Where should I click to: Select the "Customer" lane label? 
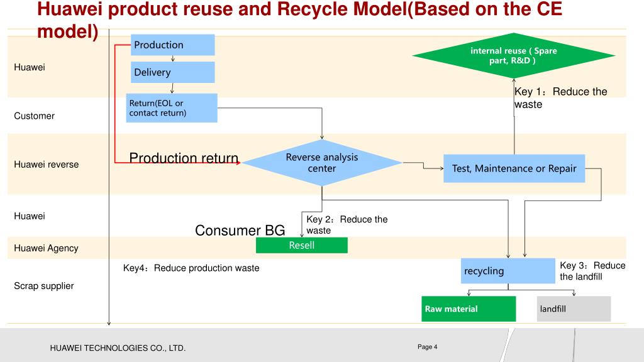pyautogui.click(x=34, y=116)
